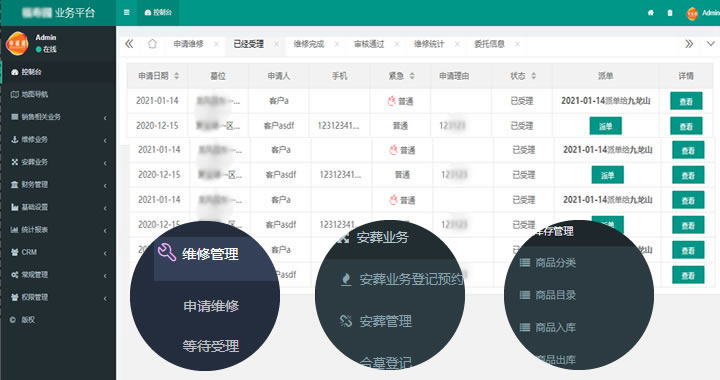
Task: Expand 维修业务 using its chevron
Action: (x=105, y=140)
